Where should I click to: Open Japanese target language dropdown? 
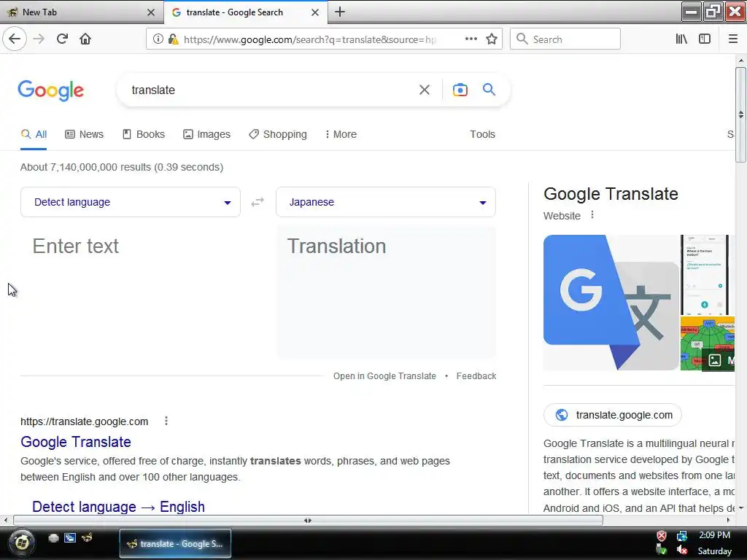tap(385, 203)
